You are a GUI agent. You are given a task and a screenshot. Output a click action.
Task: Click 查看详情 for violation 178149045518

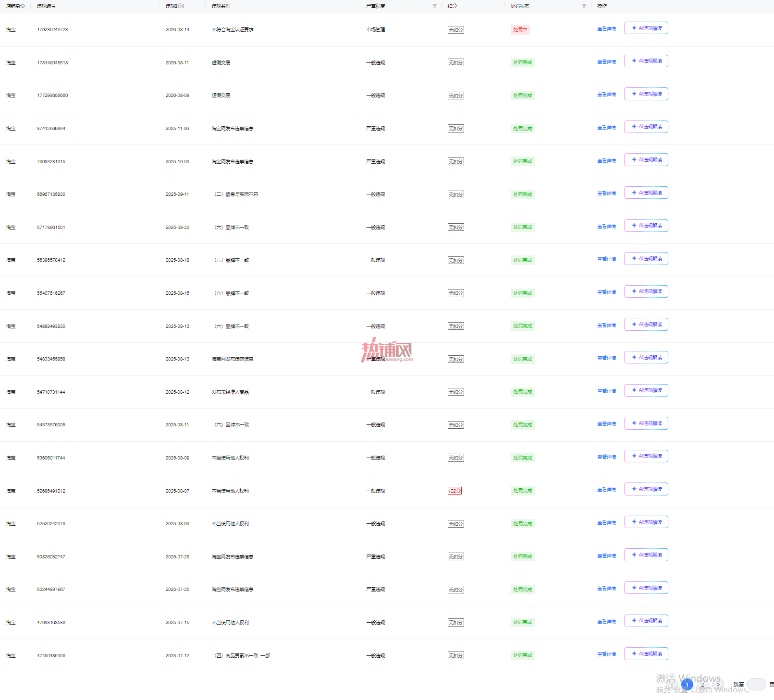click(x=606, y=62)
